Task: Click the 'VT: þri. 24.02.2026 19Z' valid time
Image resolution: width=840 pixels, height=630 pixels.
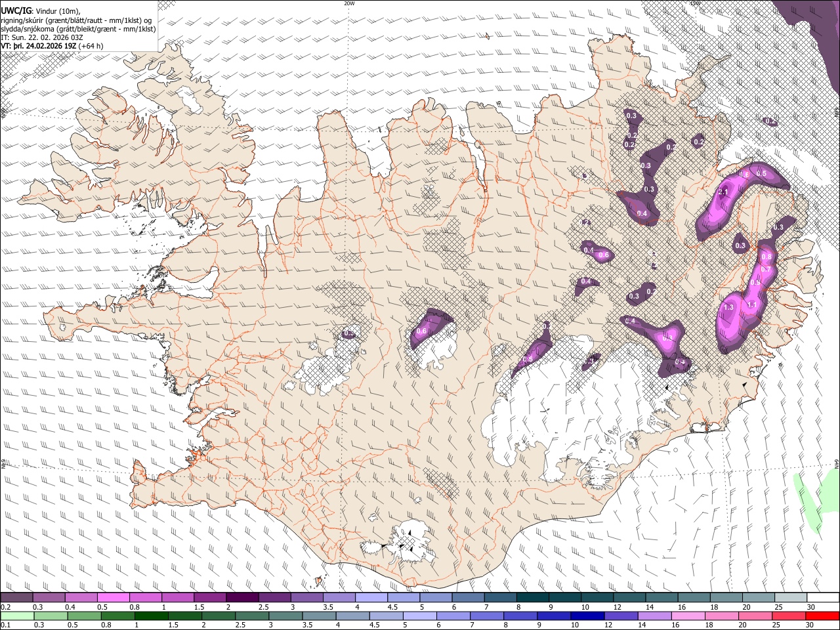Action: coord(38,46)
